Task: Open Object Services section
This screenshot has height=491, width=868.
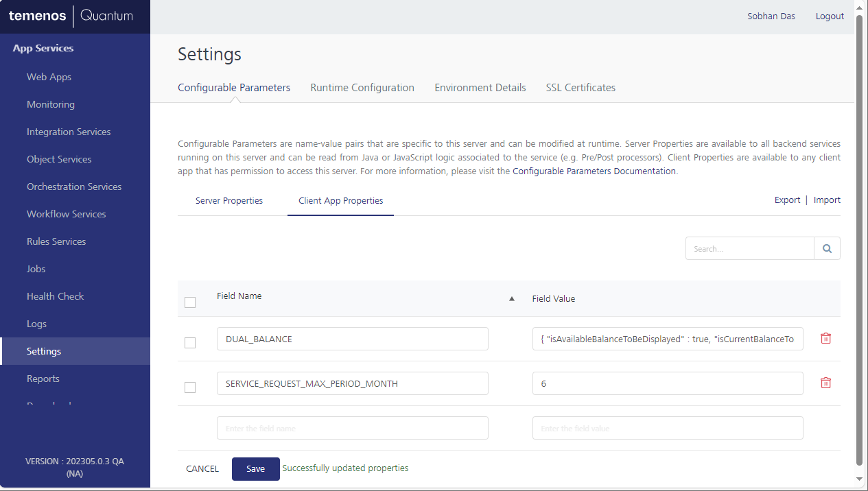Action: click(59, 159)
